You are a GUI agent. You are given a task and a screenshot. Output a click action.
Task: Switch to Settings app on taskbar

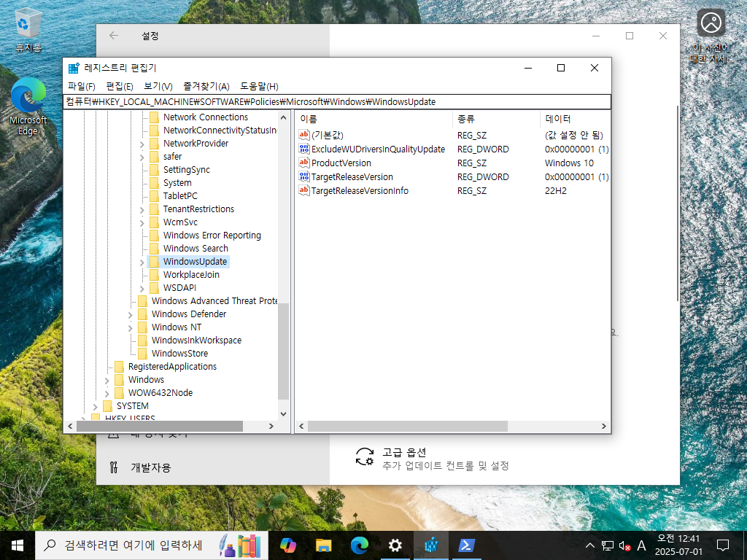[395, 545]
